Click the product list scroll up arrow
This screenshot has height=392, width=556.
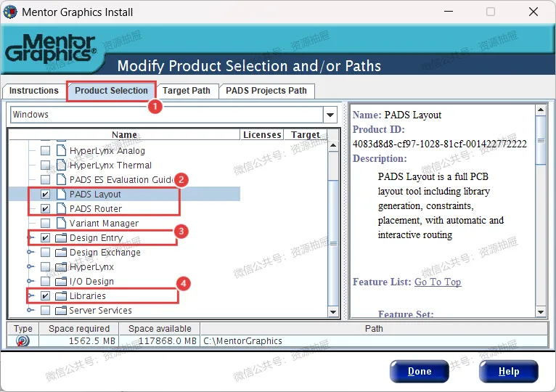[333, 145]
